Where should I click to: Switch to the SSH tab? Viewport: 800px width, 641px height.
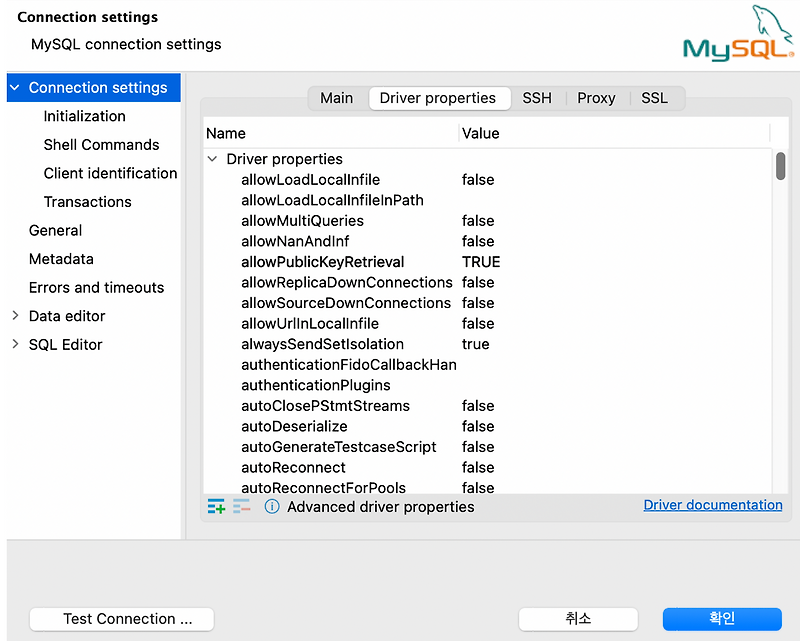[x=537, y=98]
